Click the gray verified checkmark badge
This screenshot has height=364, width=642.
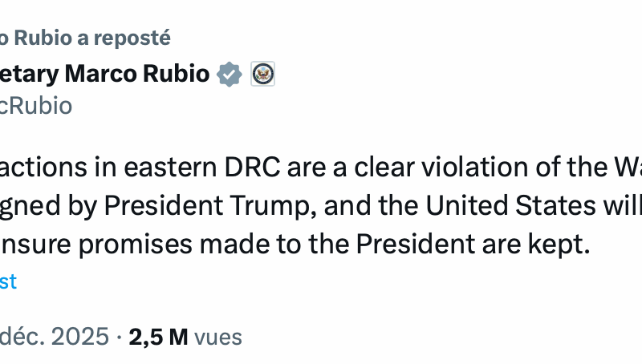tap(230, 75)
